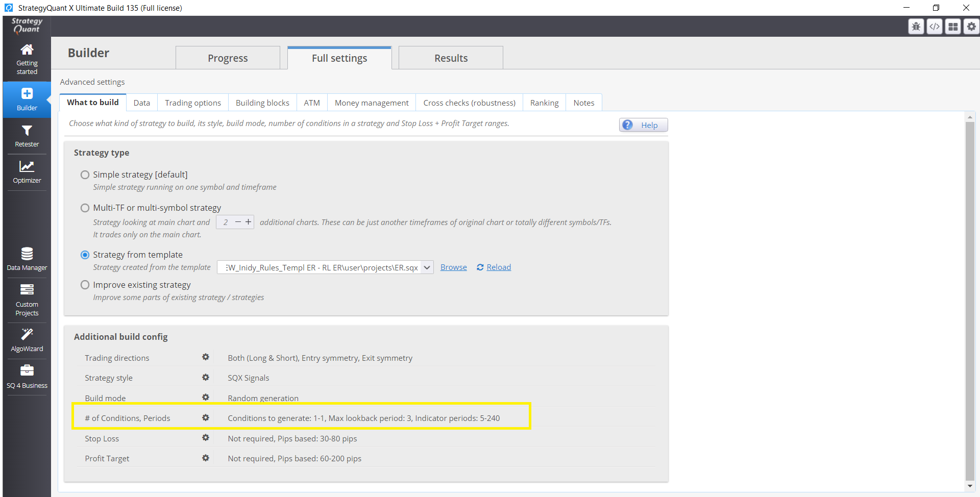Open the Retester module
This screenshot has height=497, width=980.
click(27, 136)
